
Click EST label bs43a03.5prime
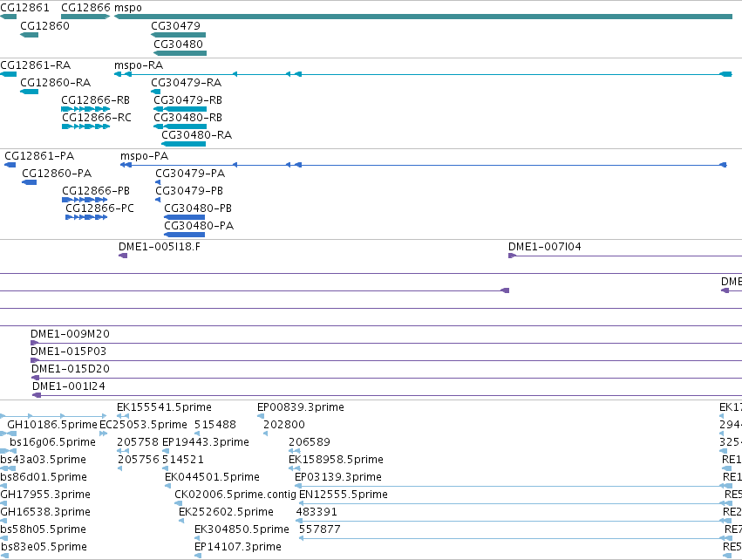click(x=43, y=460)
